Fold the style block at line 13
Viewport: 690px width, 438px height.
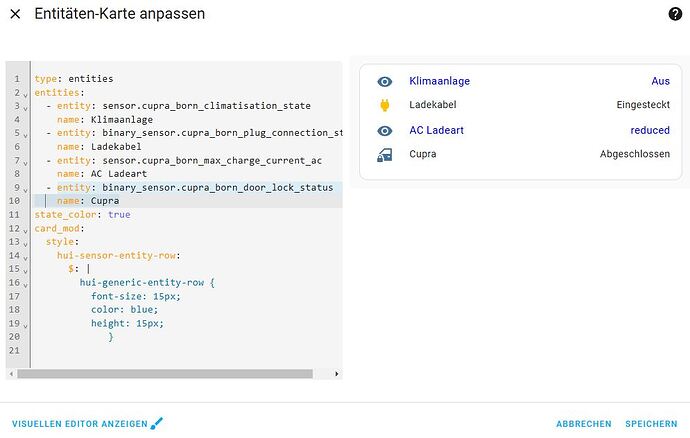25,242
